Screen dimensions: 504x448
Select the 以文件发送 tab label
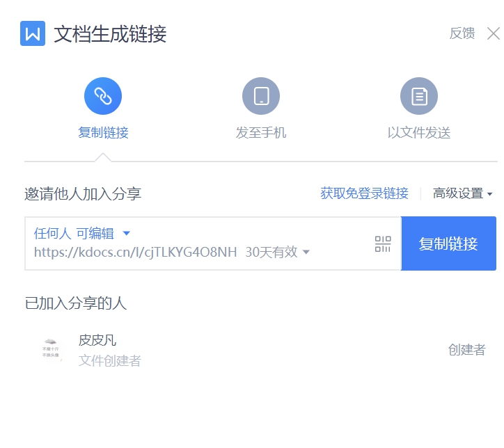[x=419, y=133]
